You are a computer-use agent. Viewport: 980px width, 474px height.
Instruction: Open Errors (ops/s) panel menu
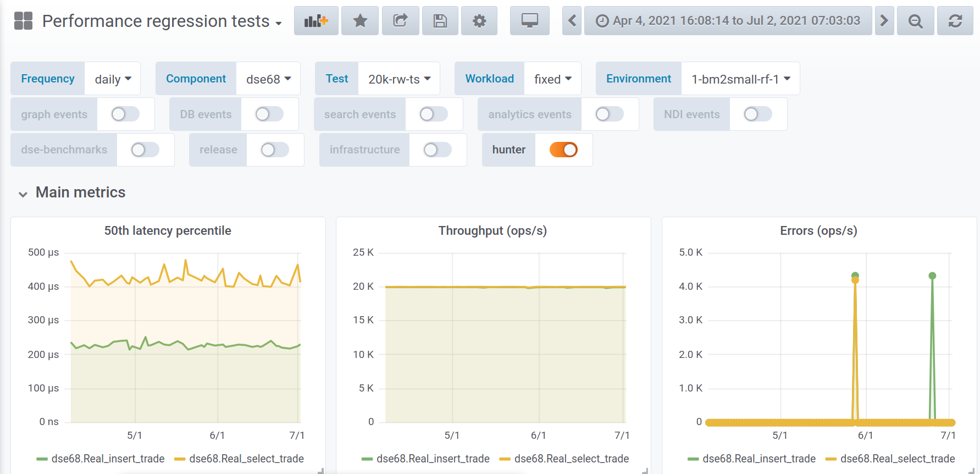tap(818, 230)
